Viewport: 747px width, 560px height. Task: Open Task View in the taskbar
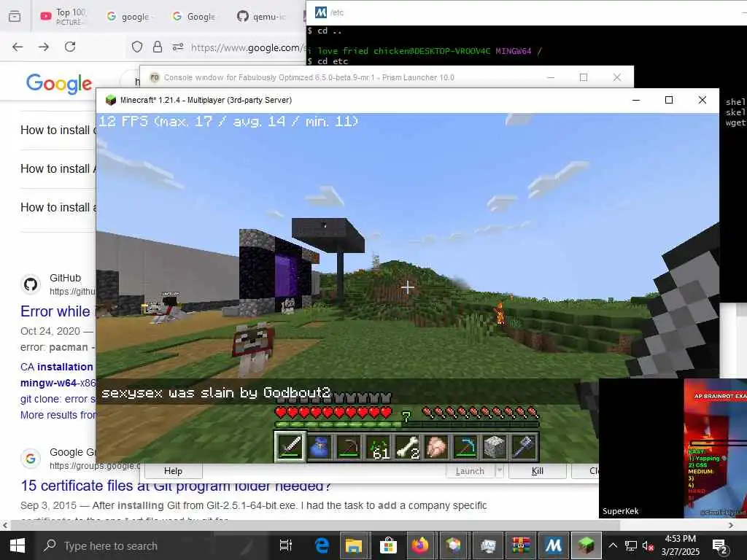click(286, 545)
